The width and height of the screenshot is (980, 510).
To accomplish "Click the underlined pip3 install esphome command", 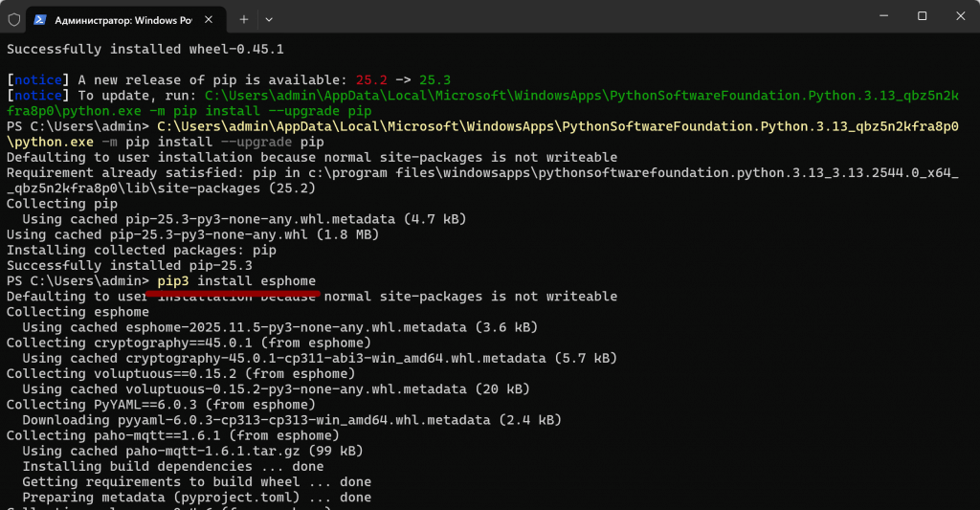I will click(x=236, y=281).
